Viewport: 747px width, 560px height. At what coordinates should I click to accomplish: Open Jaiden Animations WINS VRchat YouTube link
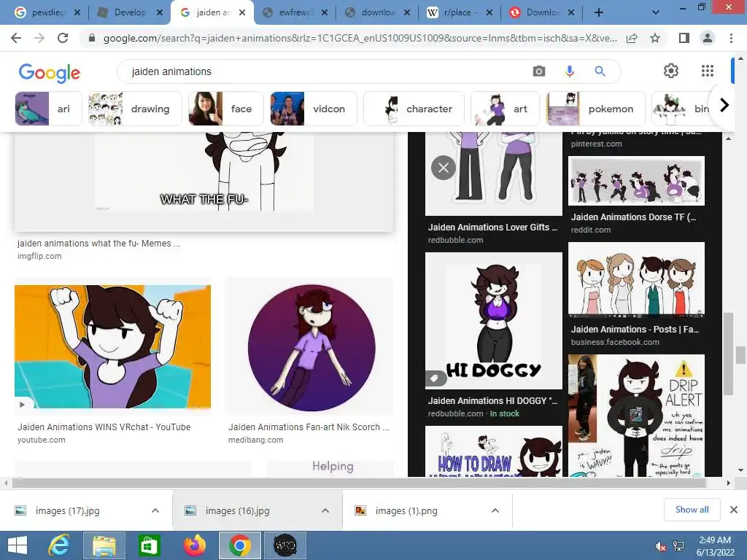point(104,433)
